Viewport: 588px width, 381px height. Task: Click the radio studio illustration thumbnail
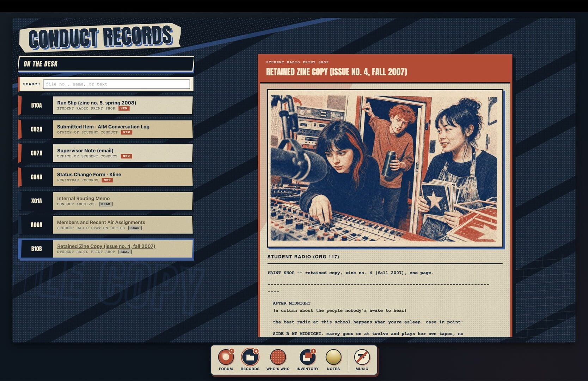[x=385, y=168]
